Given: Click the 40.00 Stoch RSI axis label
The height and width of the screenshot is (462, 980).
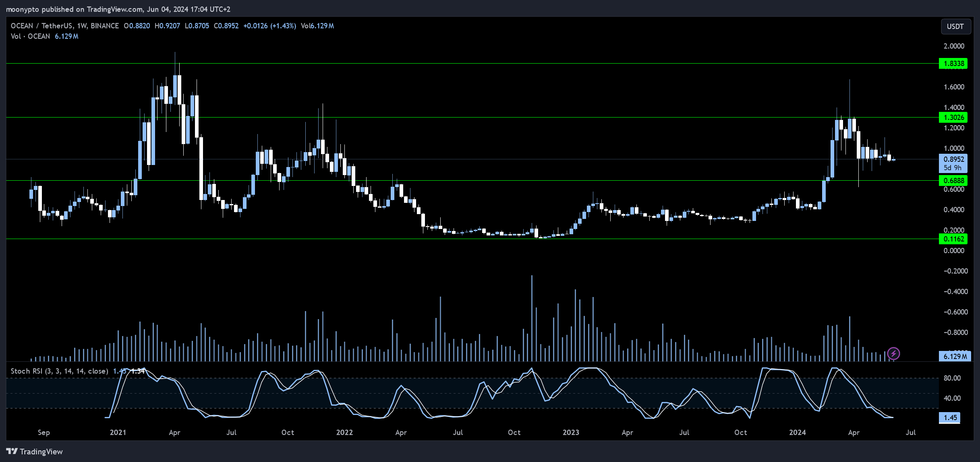Looking at the screenshot, I should [x=952, y=398].
